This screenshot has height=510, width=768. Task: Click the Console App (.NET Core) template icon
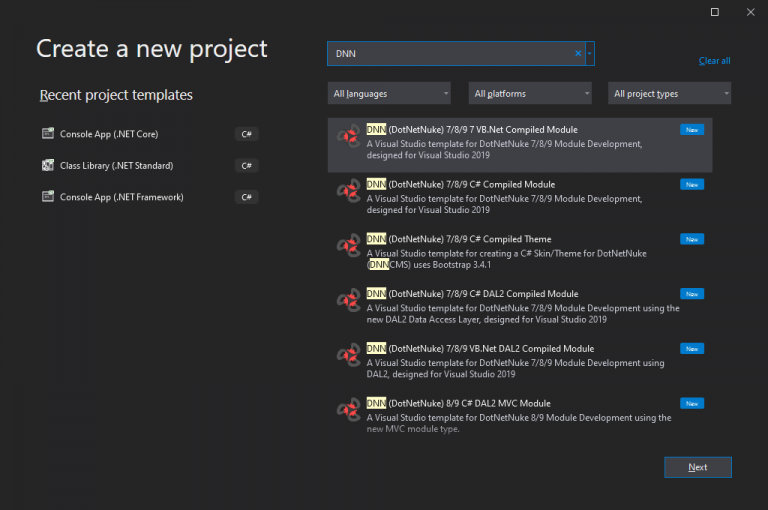click(x=48, y=133)
